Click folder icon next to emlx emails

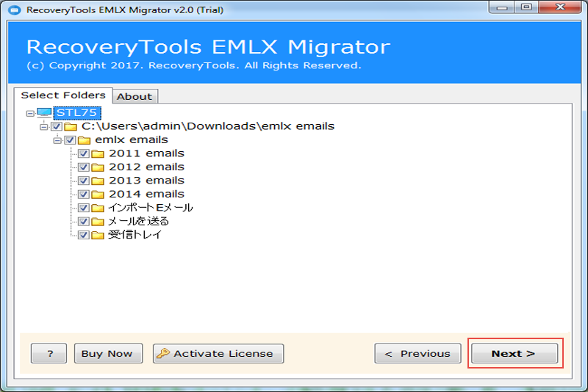point(84,140)
